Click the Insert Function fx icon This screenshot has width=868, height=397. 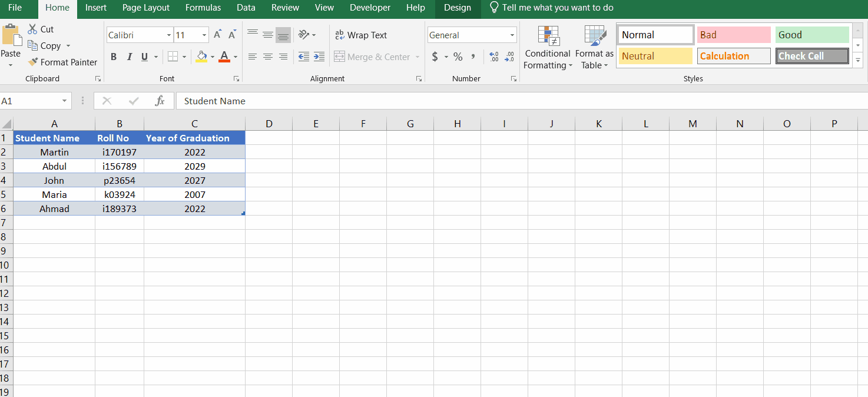coord(160,101)
